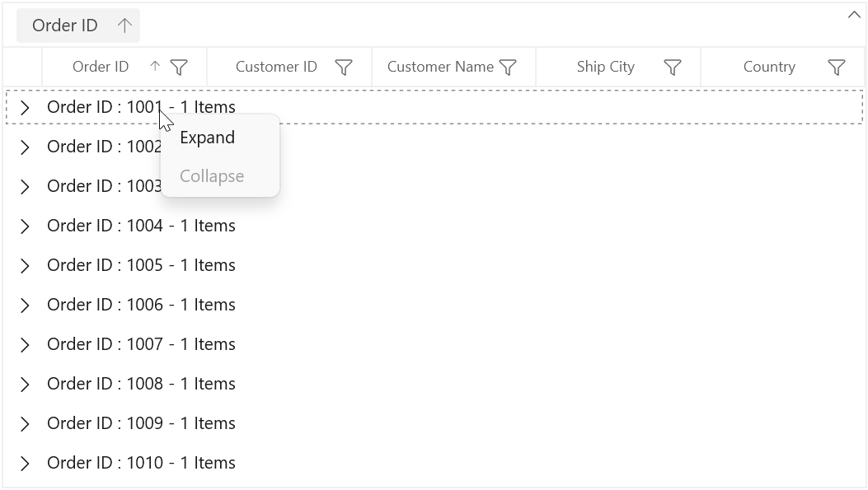Viewport: 868px width, 490px height.
Task: Open filter for Ship City column
Action: click(672, 68)
